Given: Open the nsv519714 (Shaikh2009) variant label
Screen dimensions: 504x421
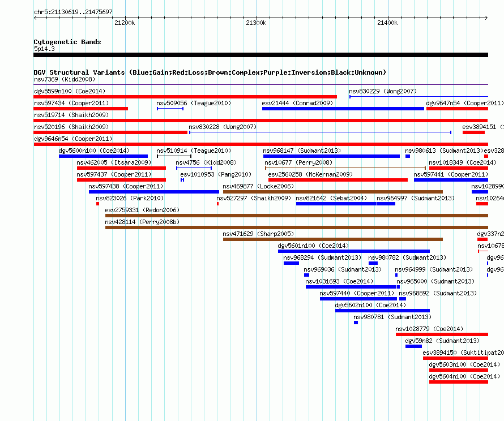Looking at the screenshot, I should coord(71,115).
